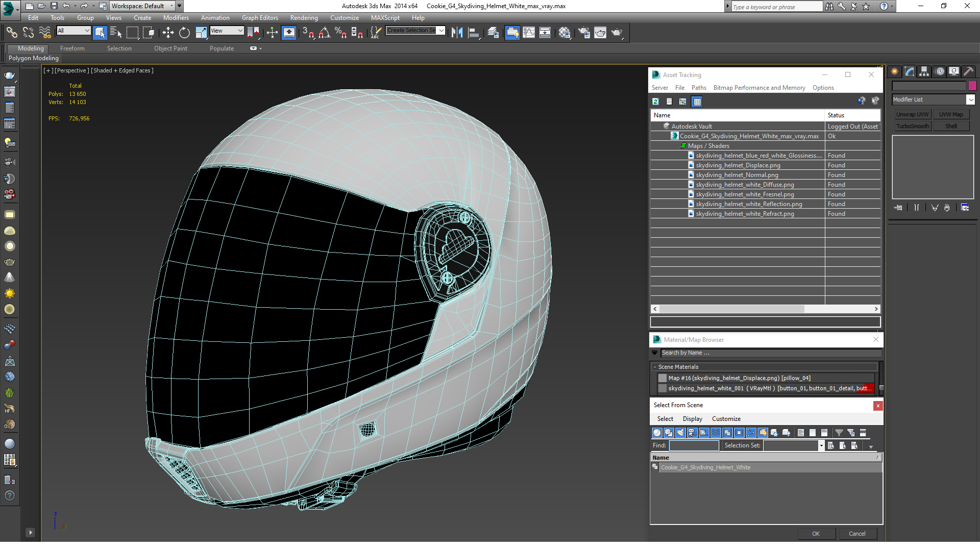Click the TurboSmooth modifier button
980x551 pixels.
[x=912, y=126]
